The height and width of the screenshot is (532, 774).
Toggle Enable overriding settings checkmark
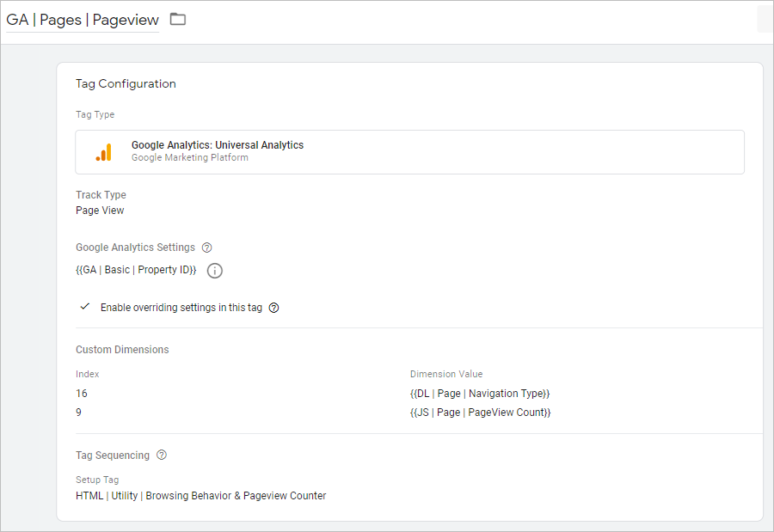85,307
